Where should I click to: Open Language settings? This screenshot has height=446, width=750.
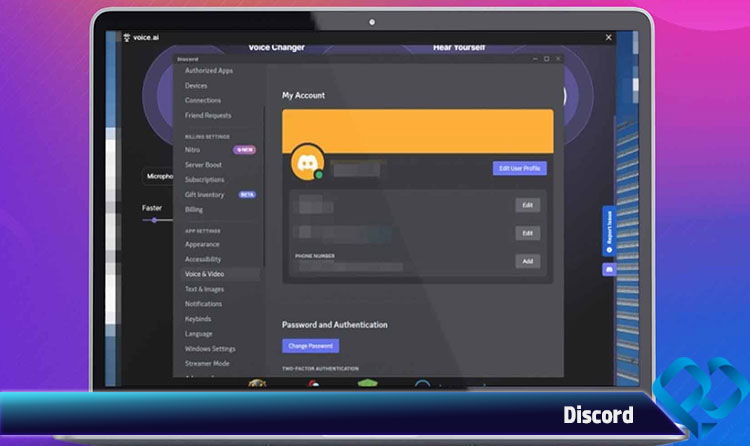pos(199,334)
